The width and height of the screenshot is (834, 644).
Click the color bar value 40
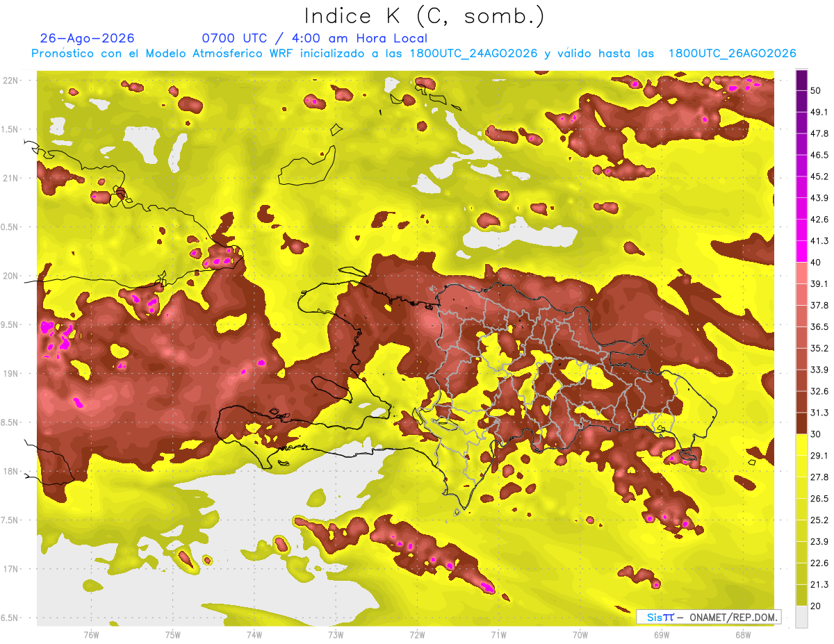coord(817,262)
